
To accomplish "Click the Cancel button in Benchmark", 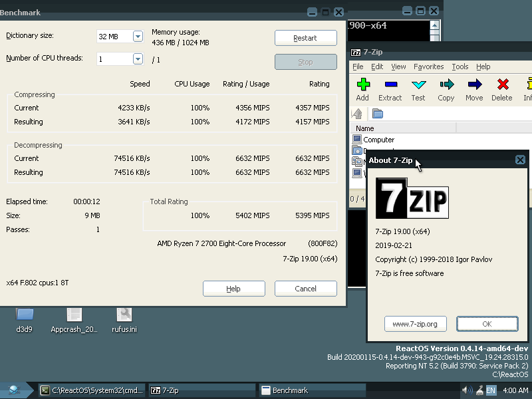I will (306, 289).
